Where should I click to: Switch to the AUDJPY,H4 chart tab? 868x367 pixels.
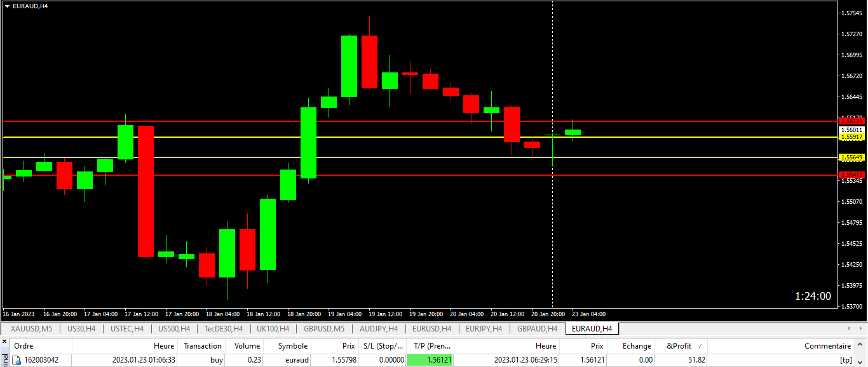coord(379,328)
